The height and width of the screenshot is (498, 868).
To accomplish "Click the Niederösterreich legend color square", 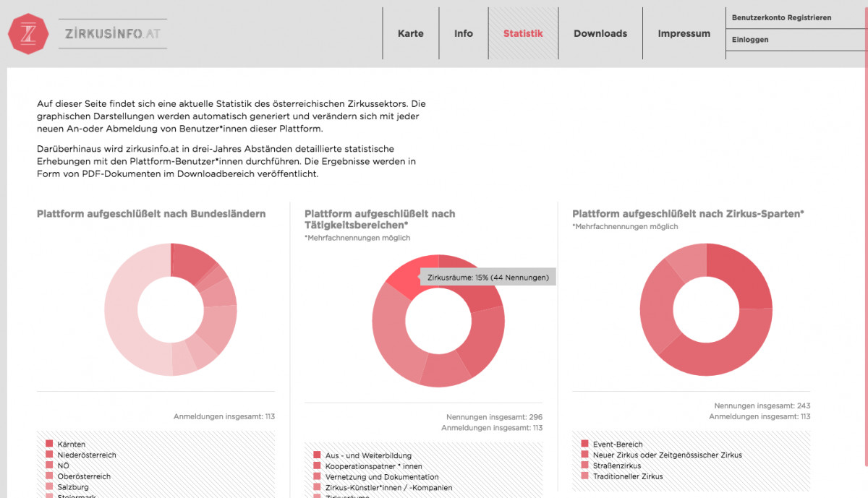I will click(x=49, y=455).
